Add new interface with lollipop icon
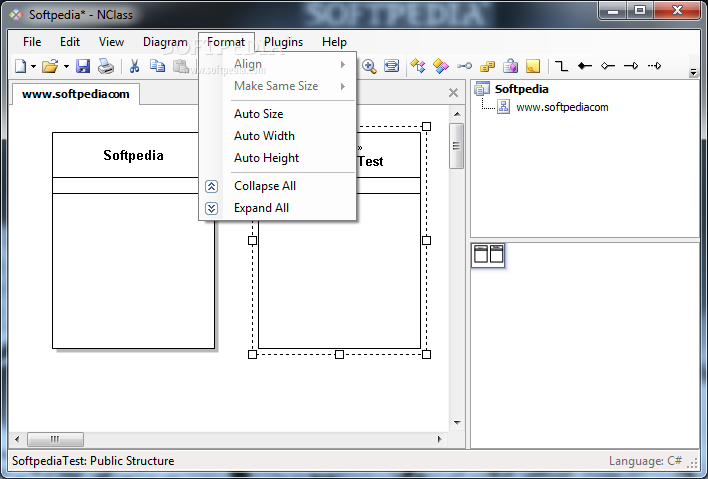Screen dimensions: 708x479 [x=464, y=66]
